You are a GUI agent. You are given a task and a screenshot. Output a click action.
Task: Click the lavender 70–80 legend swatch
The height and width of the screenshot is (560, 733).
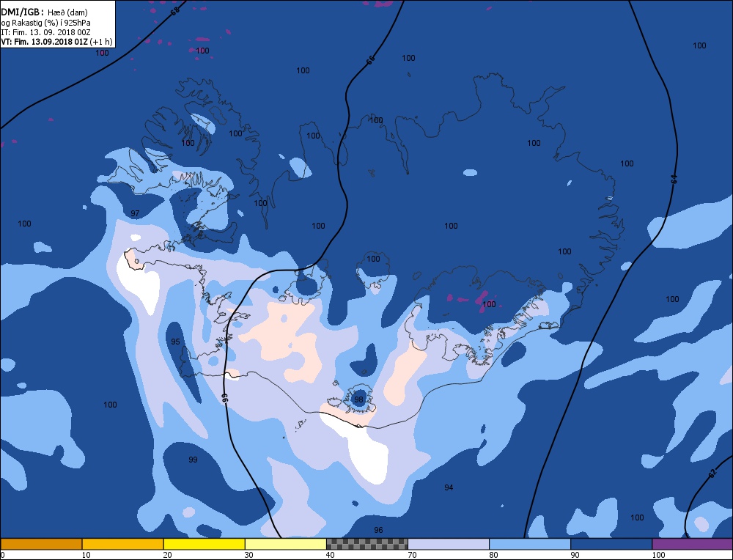point(449,544)
